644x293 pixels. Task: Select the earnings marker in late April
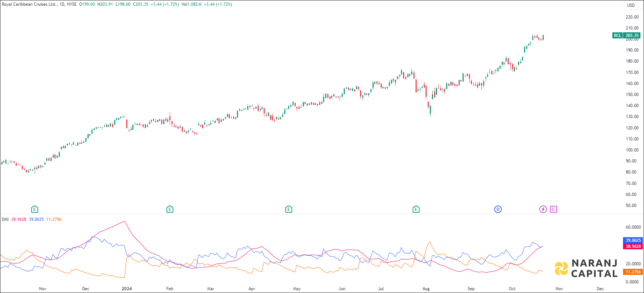(289, 209)
